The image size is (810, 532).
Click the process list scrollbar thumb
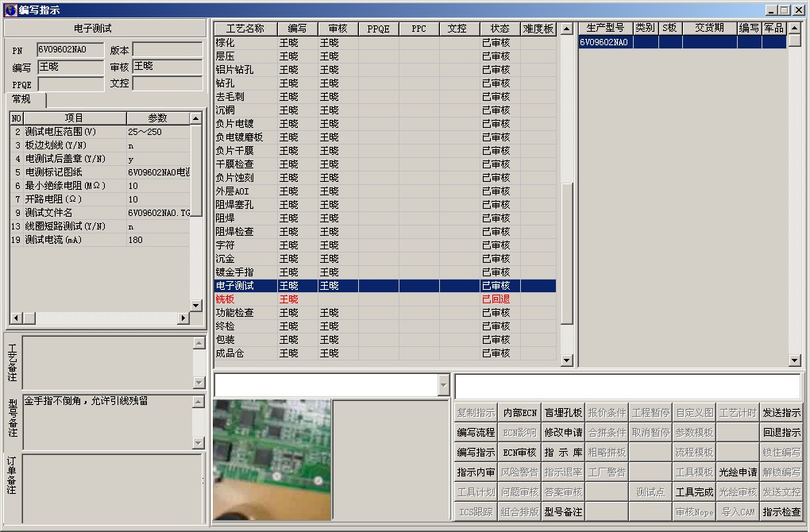click(567, 253)
